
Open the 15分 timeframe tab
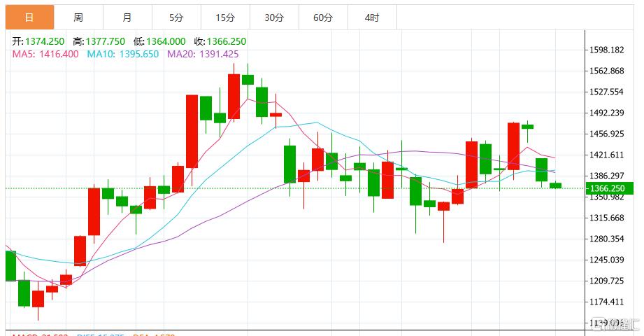point(225,17)
